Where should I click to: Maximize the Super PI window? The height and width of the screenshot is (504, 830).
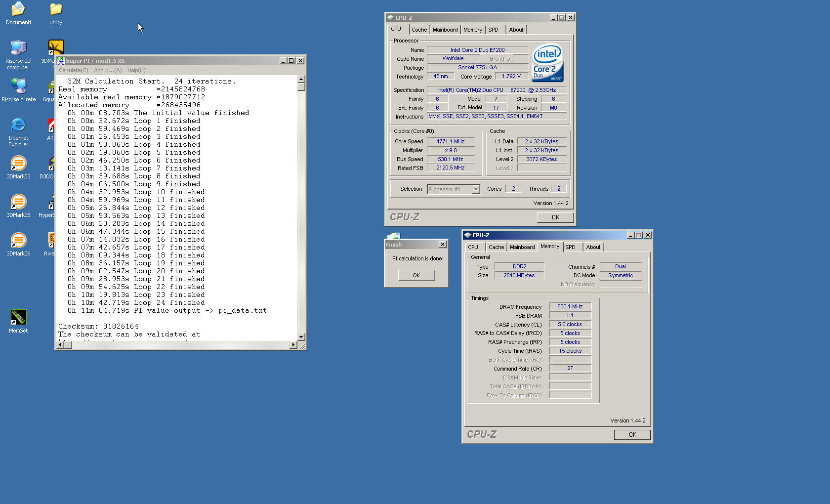tap(291, 61)
